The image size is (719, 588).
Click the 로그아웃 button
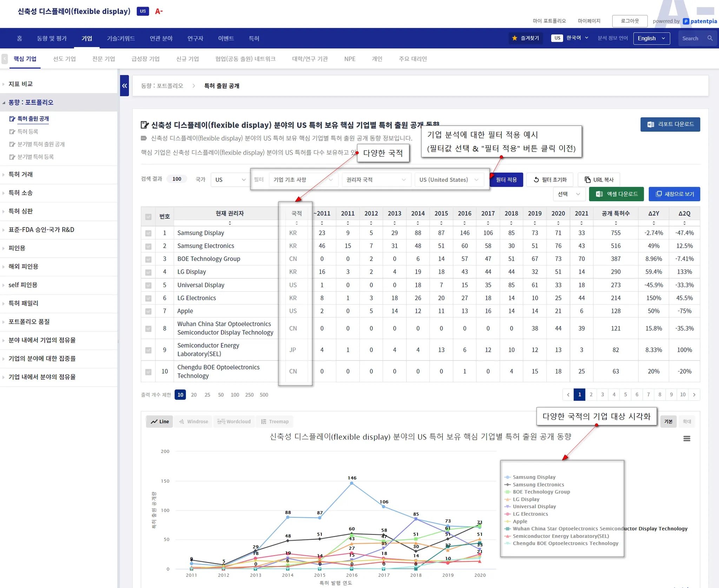point(629,21)
